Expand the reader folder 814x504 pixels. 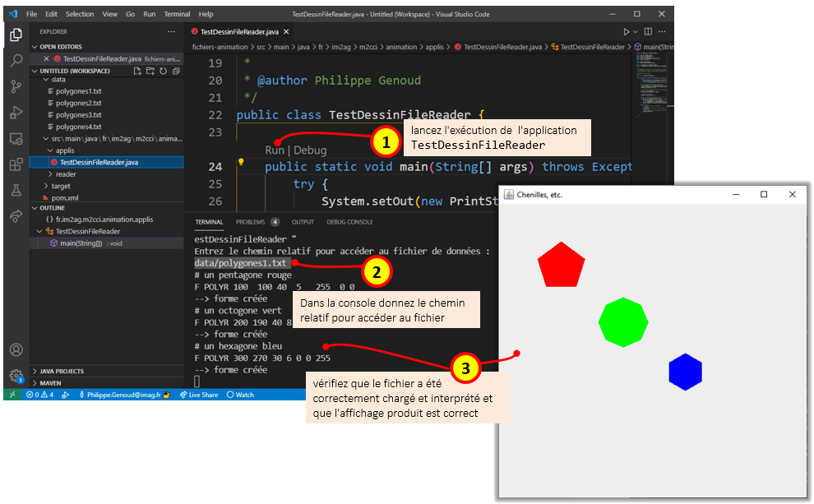tap(66, 174)
